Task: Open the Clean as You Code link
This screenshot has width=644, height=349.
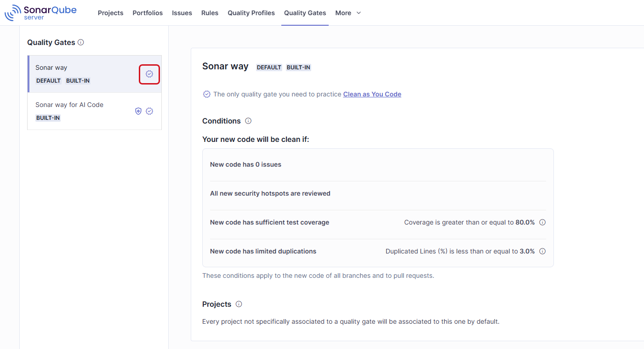Action: point(372,94)
